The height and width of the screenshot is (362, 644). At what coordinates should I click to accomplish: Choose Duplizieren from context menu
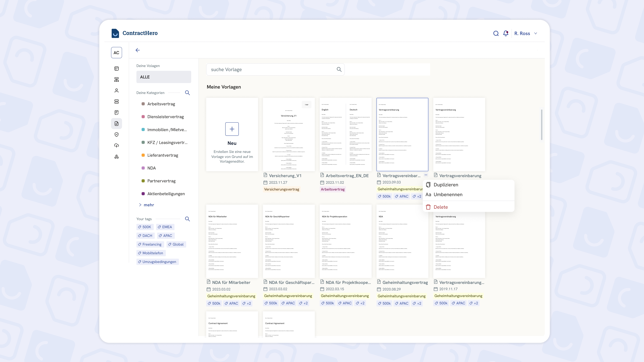pyautogui.click(x=446, y=185)
